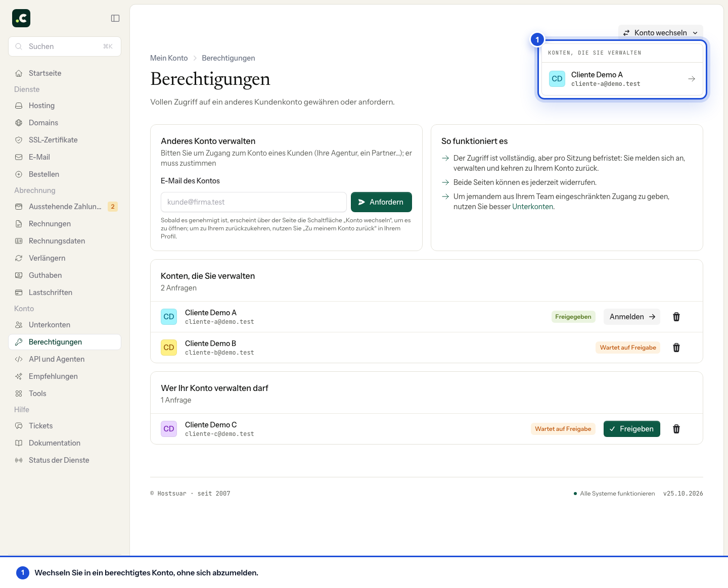Click the version v25.10.2026 text
This screenshot has height=588, width=728.
(683, 494)
